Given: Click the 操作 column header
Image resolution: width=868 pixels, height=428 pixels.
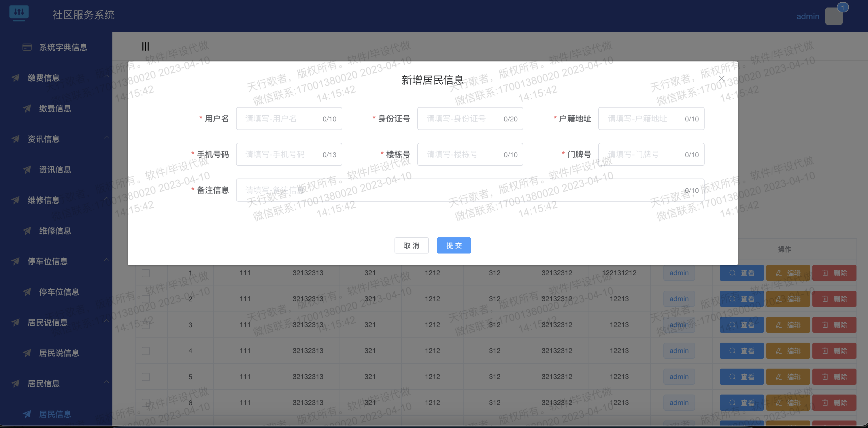Looking at the screenshot, I should (x=784, y=249).
